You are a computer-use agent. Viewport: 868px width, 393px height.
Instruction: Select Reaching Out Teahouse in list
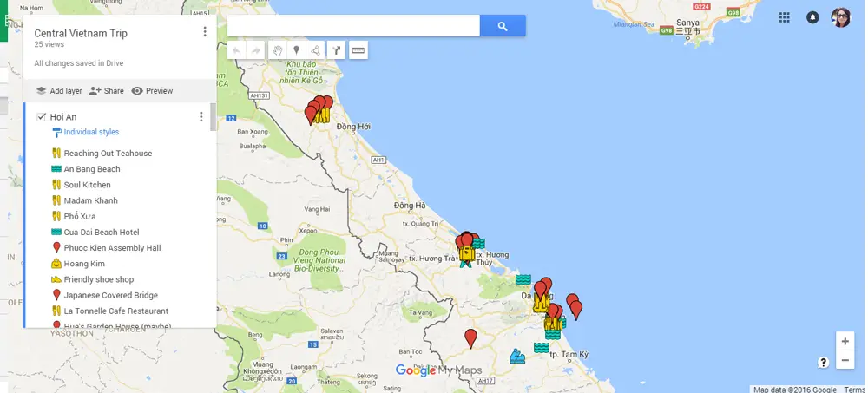coord(108,154)
